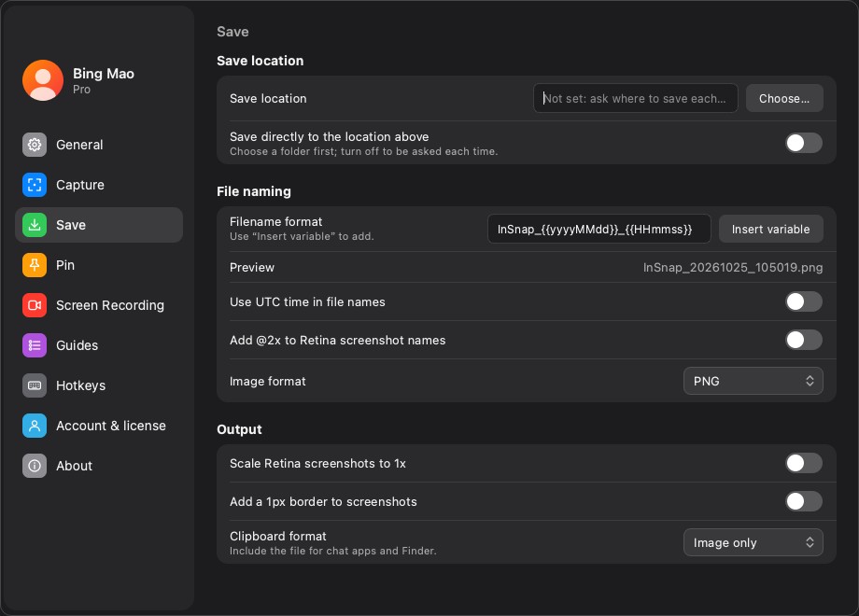Enable Save directly to the location above
This screenshot has width=859, height=616.
[804, 143]
